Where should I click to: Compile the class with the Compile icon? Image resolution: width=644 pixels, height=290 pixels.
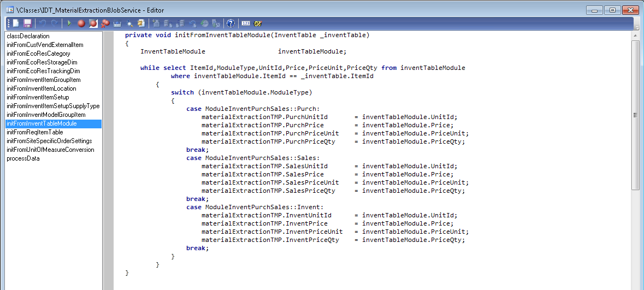coord(117,23)
